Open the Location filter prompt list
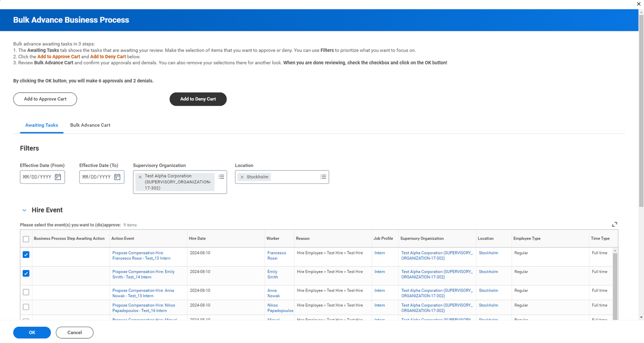This screenshot has width=644, height=343. pos(323,176)
